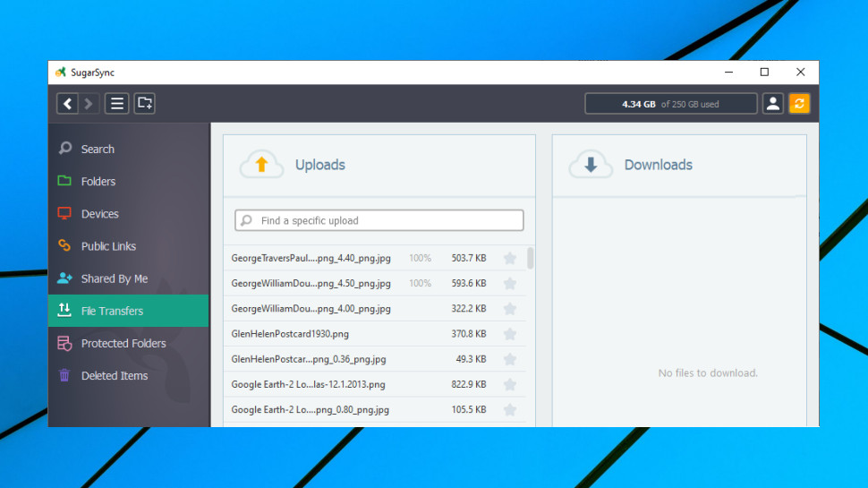Minimize the SugarSync window
Viewport: 868px width, 488px height.
coord(728,72)
